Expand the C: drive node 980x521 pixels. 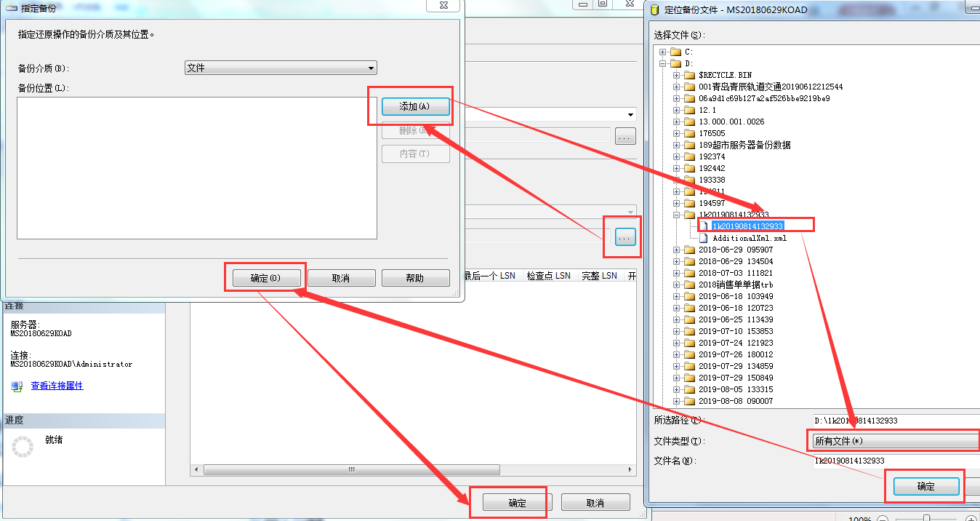[x=662, y=52]
